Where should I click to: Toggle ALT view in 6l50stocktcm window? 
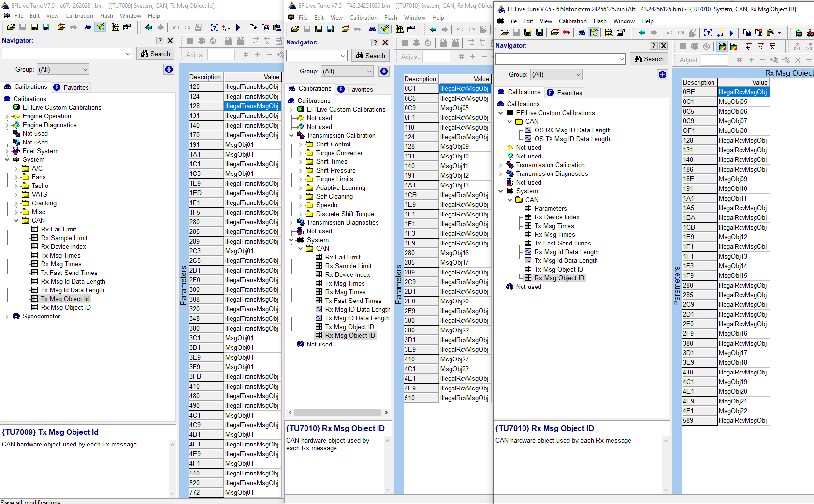pos(734,46)
